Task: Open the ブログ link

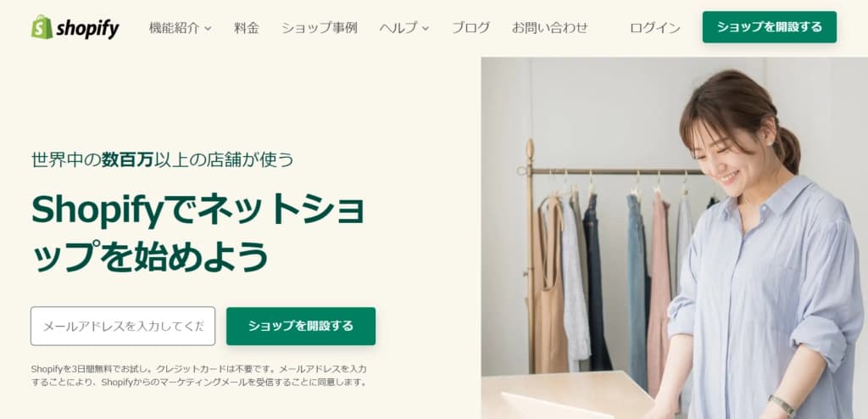Action: [x=470, y=28]
